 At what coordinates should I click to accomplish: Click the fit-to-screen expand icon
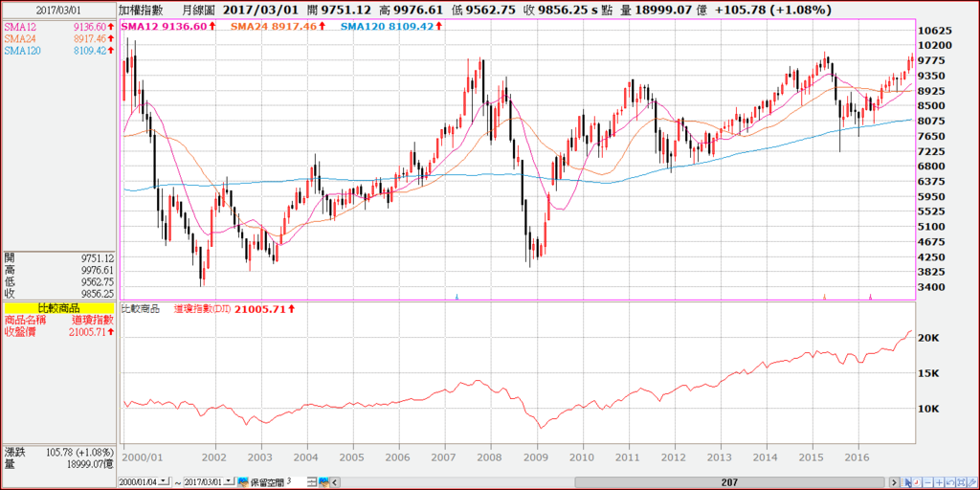tap(961, 482)
